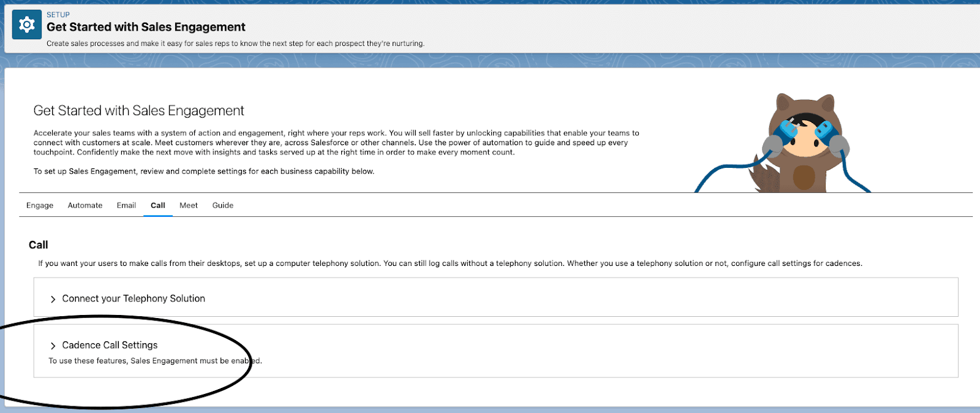Click the 'Create sales processes' header subtitle

pyautogui.click(x=235, y=44)
